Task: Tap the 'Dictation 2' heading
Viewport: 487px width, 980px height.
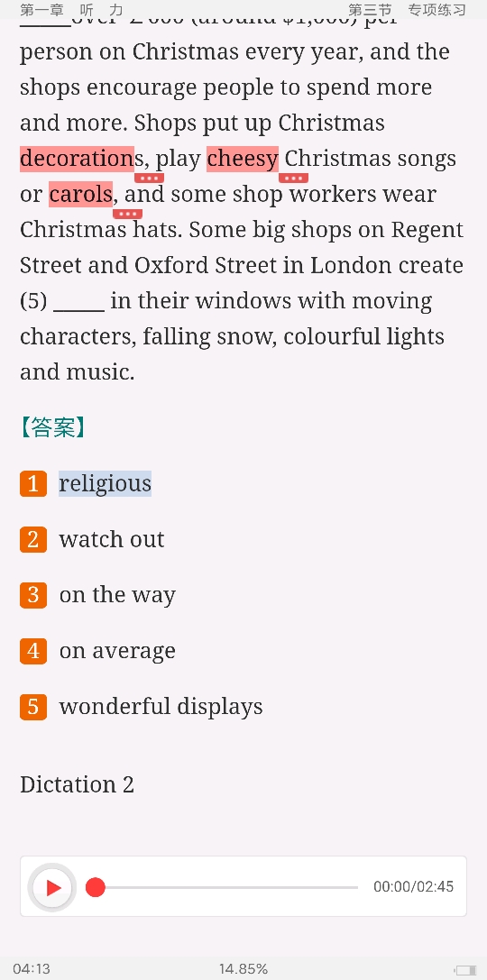Action: (x=77, y=784)
